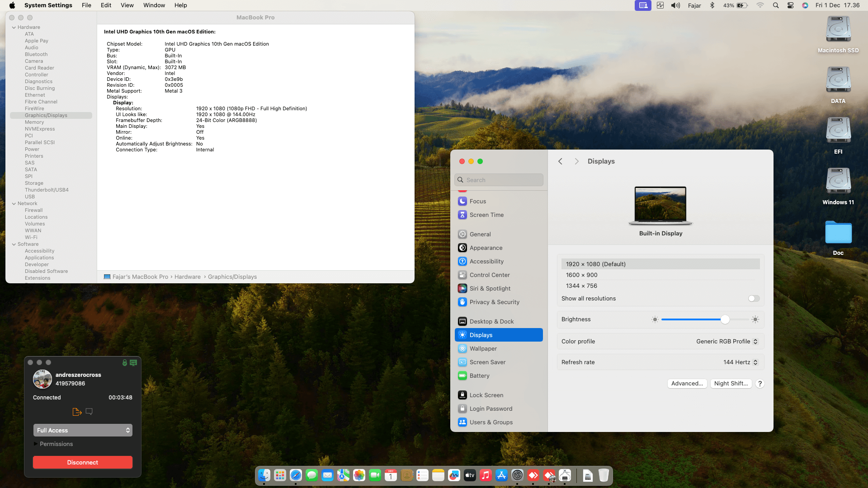The image size is (868, 488).
Task: Open the chat icon in the AnyDesk panel
Action: click(89, 412)
